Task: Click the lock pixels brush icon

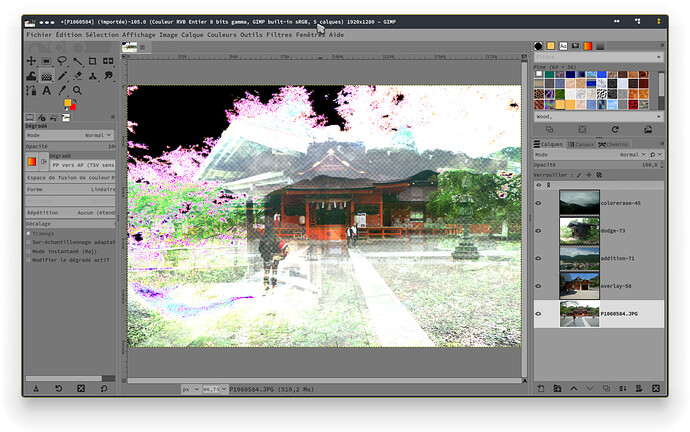Action: [579, 175]
